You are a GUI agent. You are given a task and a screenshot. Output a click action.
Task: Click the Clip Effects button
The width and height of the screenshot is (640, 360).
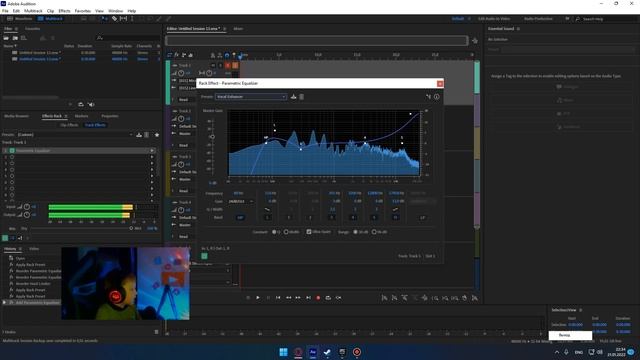click(69, 125)
